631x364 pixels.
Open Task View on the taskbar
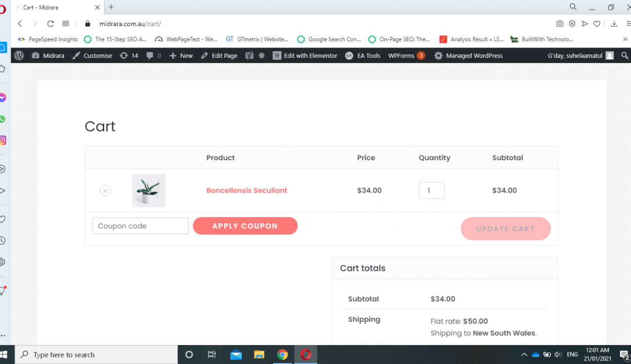pos(212,355)
